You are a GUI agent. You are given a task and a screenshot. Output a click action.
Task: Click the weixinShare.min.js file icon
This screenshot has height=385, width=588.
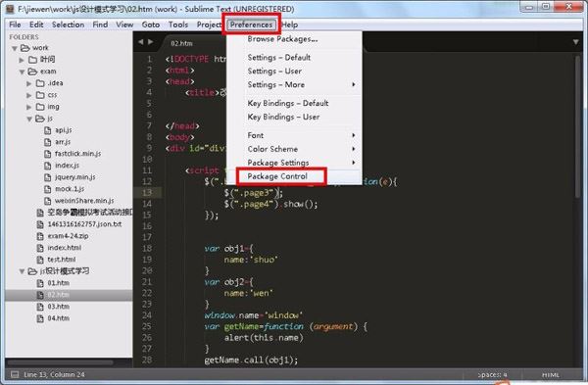point(48,201)
